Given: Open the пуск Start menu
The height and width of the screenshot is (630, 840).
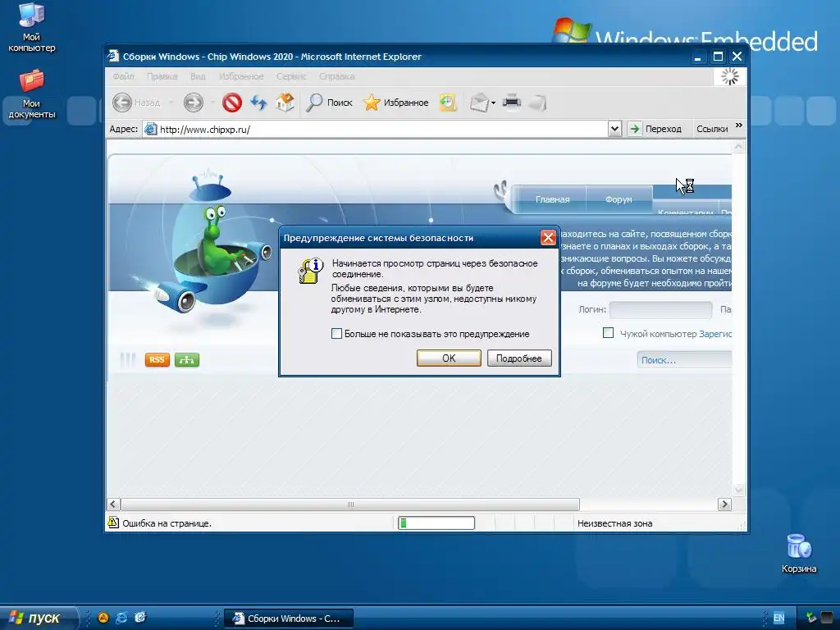Looking at the screenshot, I should [x=38, y=618].
